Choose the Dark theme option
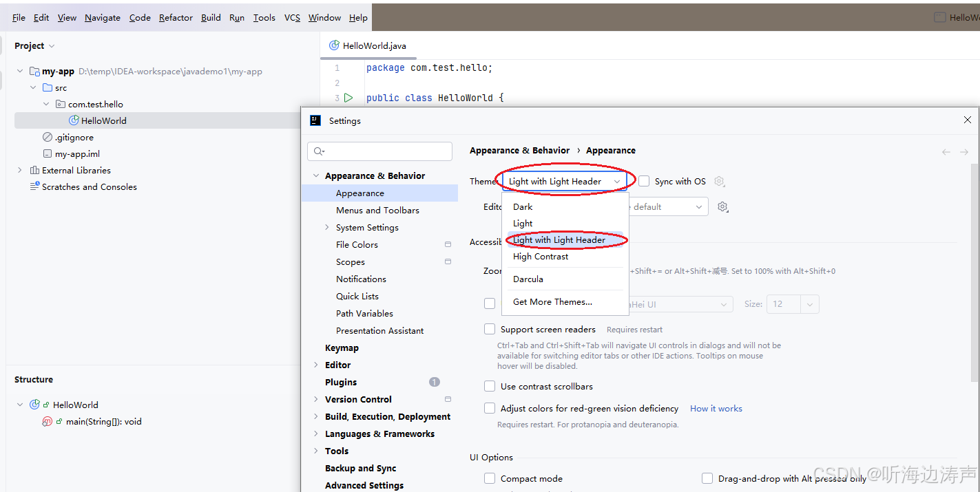 pos(565,206)
